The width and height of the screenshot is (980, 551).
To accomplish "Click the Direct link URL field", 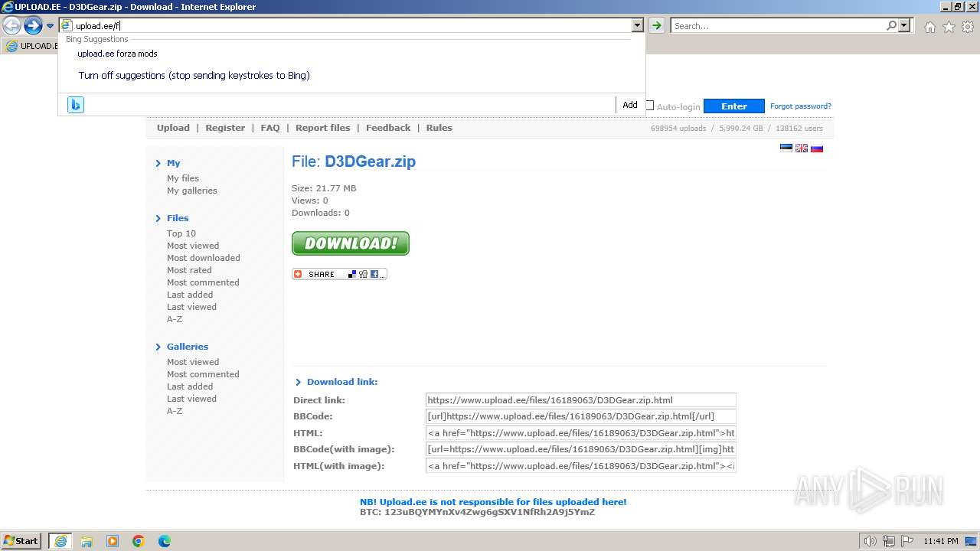I will (580, 399).
